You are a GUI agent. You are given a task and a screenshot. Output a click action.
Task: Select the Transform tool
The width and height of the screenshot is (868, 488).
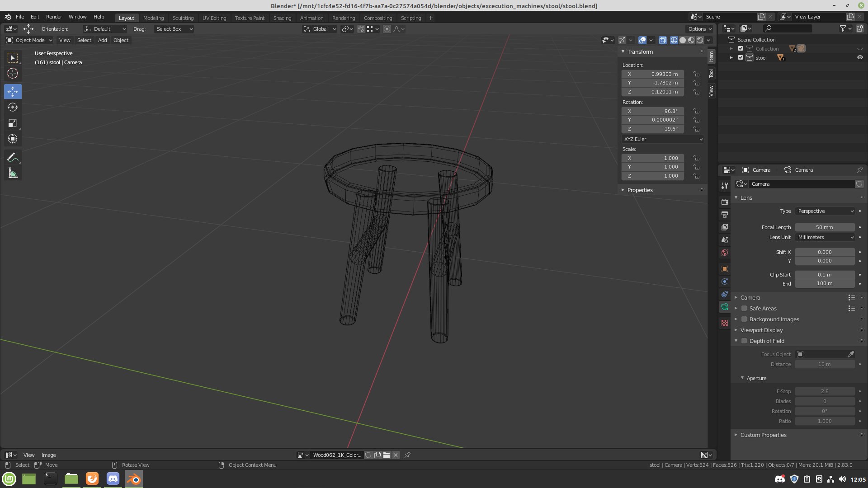13,139
